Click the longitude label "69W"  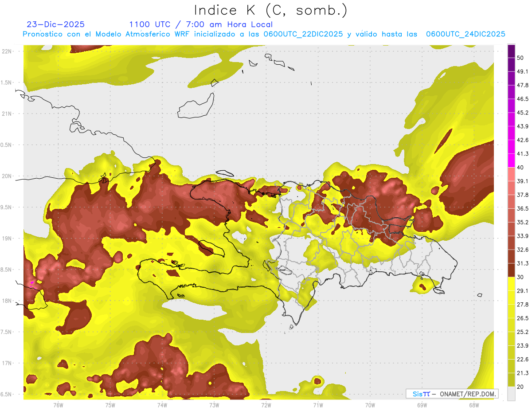coord(422,405)
